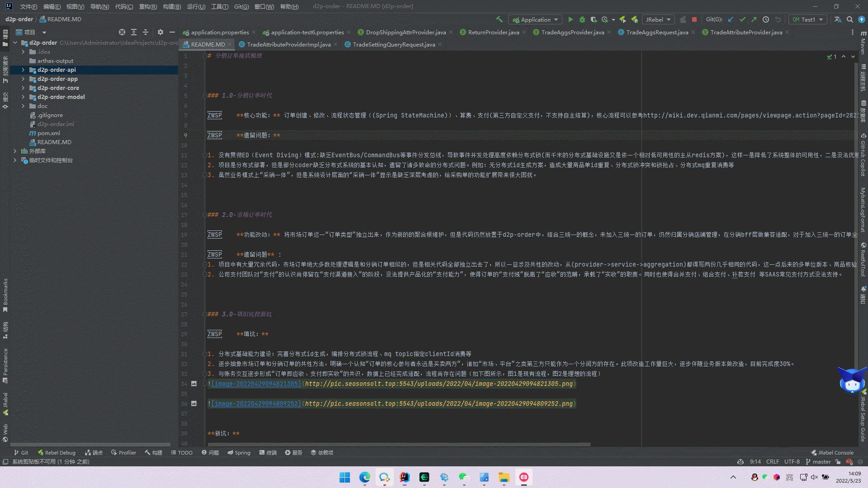Viewport: 868px width, 488px height.
Task: Open the Git(G) menu
Action: point(241,6)
